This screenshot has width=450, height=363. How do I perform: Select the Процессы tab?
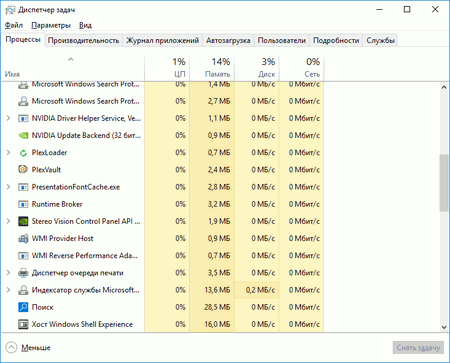point(23,40)
